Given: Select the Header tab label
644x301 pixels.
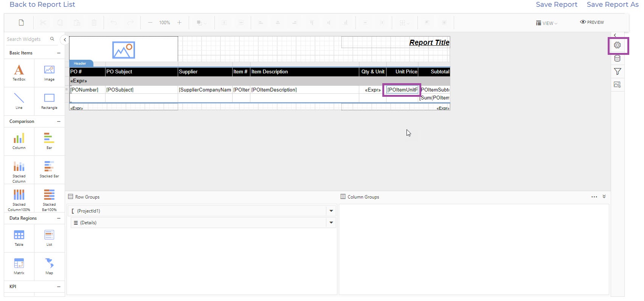Looking at the screenshot, I should click(x=80, y=64).
